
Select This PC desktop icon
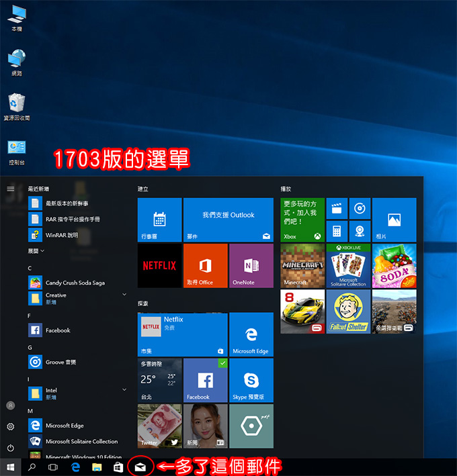17,18
